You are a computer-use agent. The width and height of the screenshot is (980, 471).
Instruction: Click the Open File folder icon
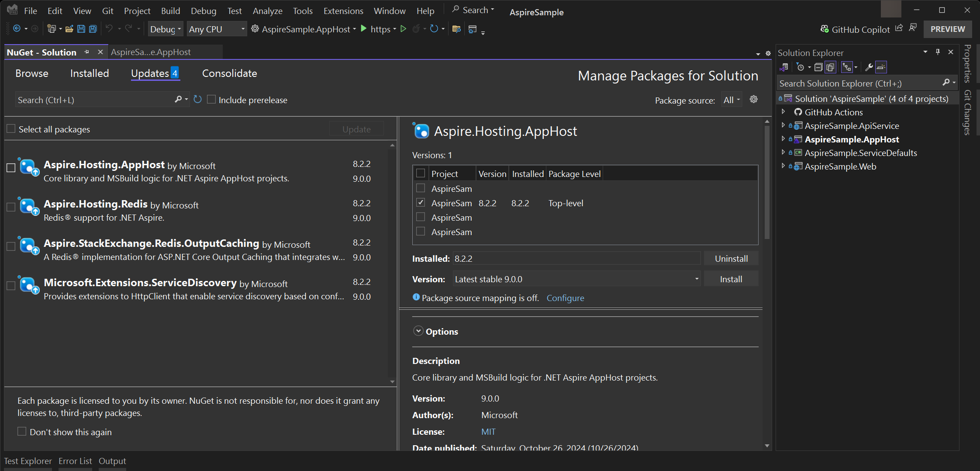coord(69,29)
